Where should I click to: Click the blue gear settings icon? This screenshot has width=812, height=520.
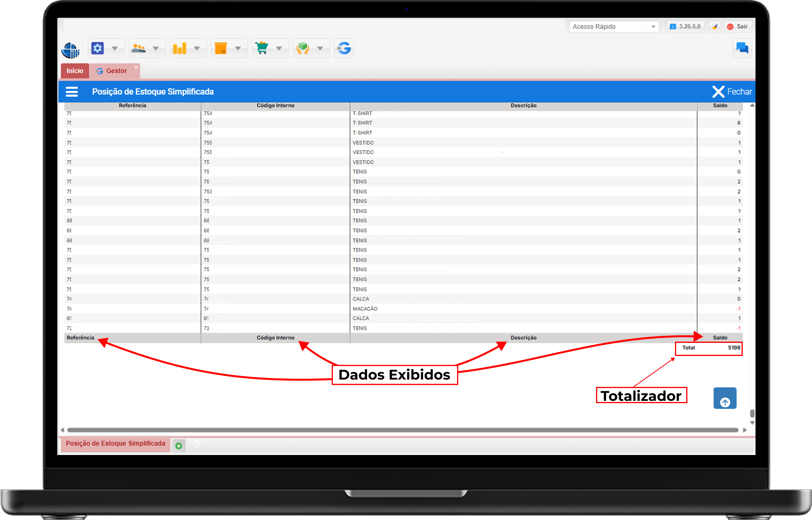point(98,48)
